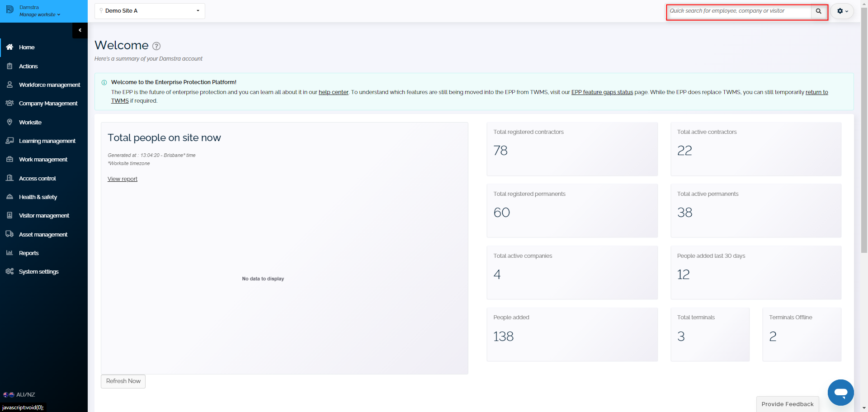Follow the help center link

click(x=333, y=92)
